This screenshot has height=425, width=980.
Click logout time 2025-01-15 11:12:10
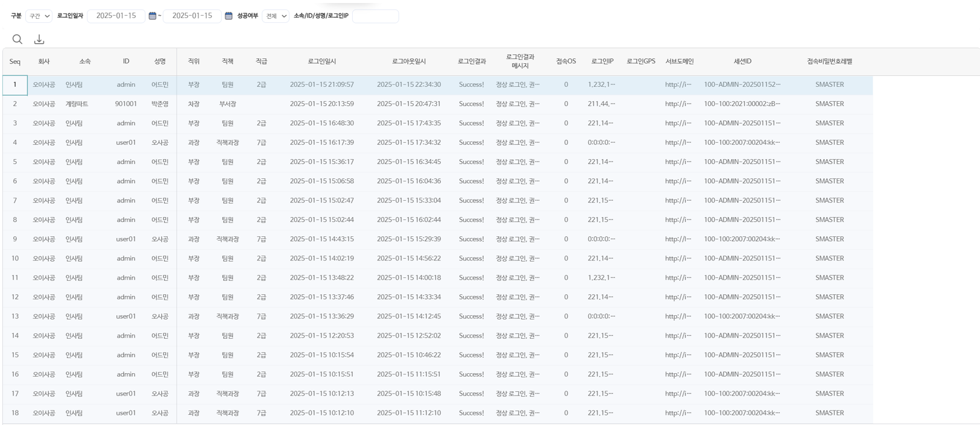click(409, 413)
